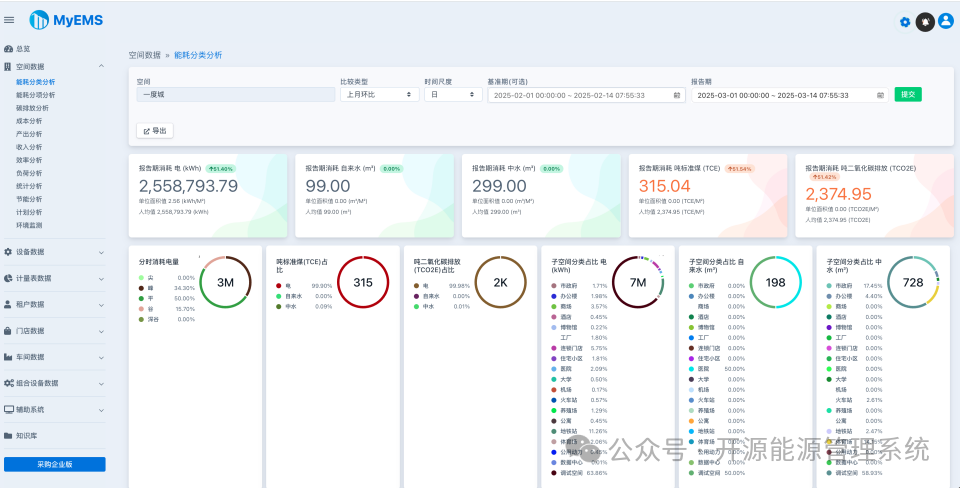960x488 pixels.
Task: Expand the 设备数据 sidebar section
Action: (x=54, y=252)
